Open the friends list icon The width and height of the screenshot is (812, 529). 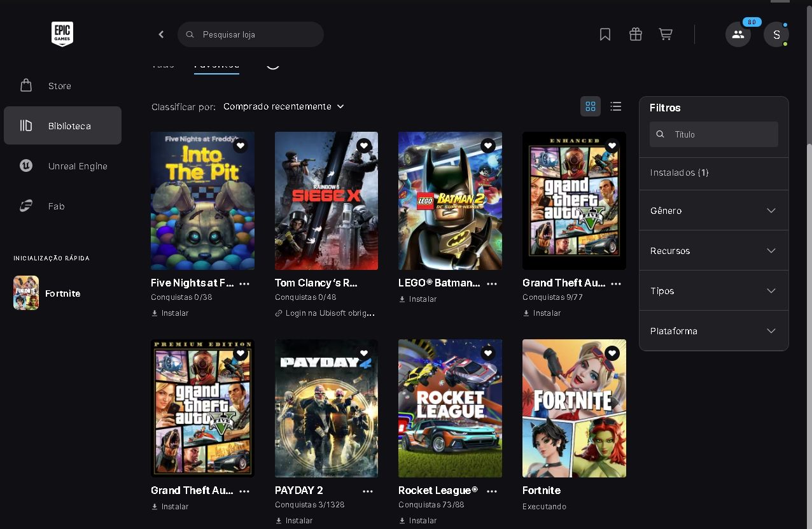(738, 34)
